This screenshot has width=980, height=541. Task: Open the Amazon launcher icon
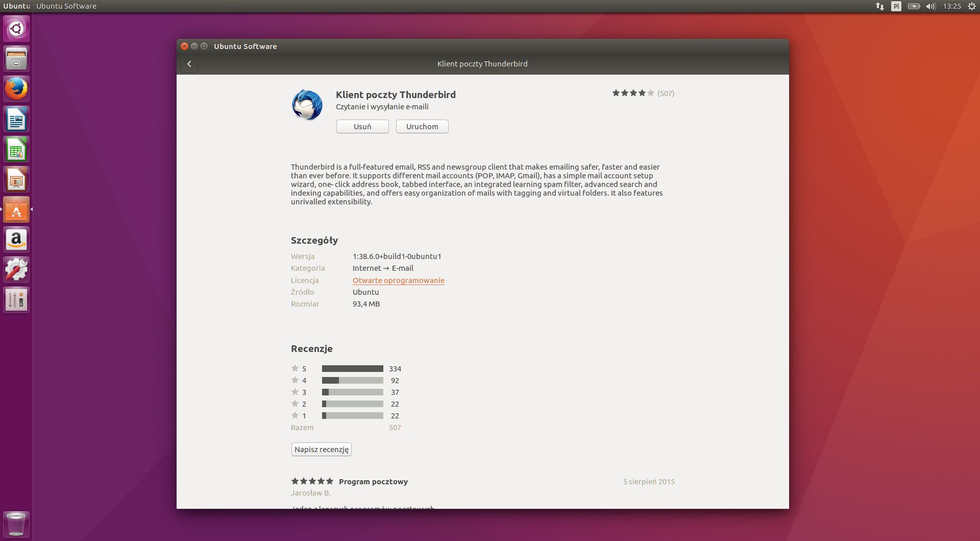coord(16,240)
